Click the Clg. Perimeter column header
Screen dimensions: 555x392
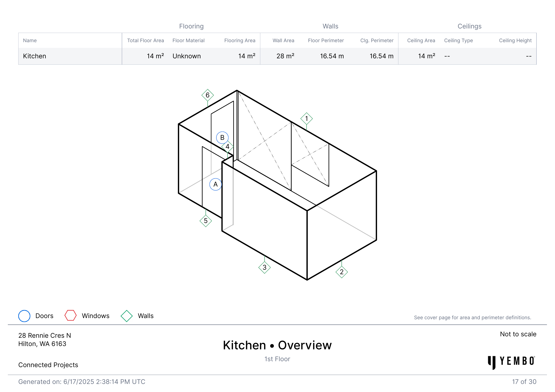(377, 41)
